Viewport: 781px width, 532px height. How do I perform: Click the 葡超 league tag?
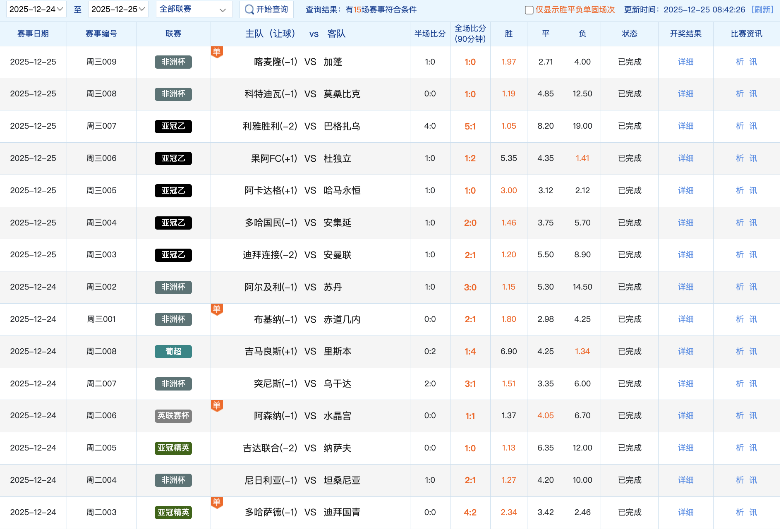173,352
